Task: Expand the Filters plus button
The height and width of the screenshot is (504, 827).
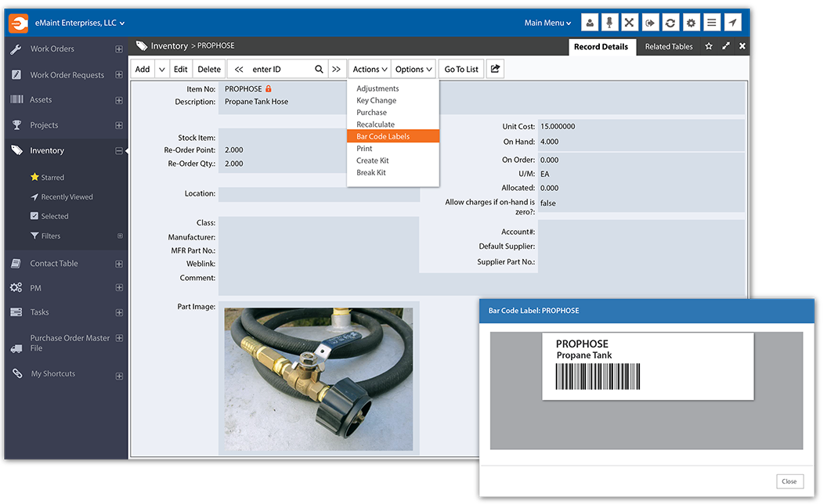Action: tap(120, 236)
